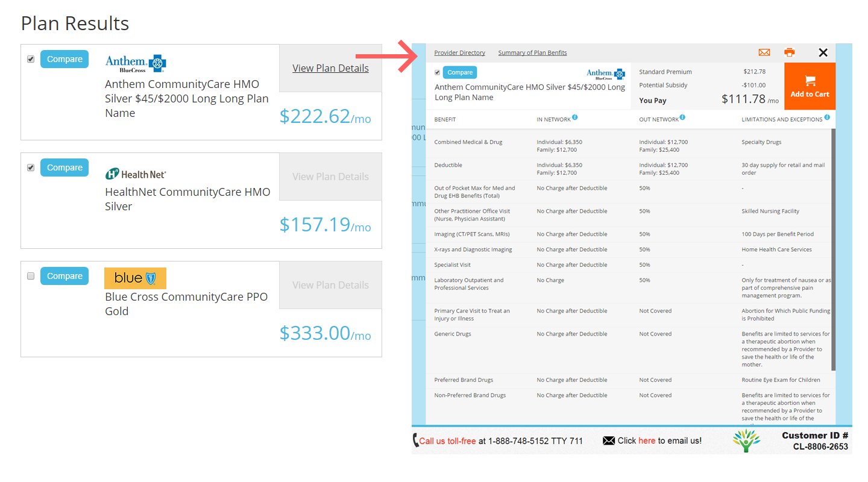
Task: Click the Imaging (CT/PET Scans, MRIs) label
Action: 473,234
